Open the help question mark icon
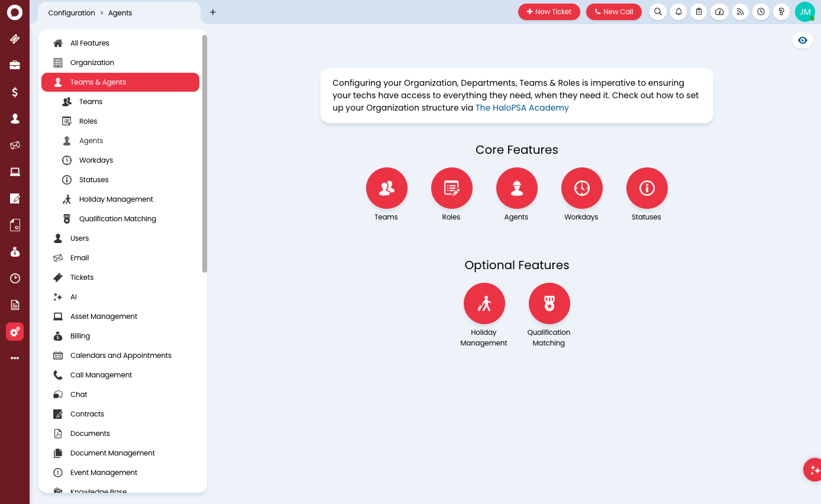Screen dimensions: 821x504 [x=781, y=12]
